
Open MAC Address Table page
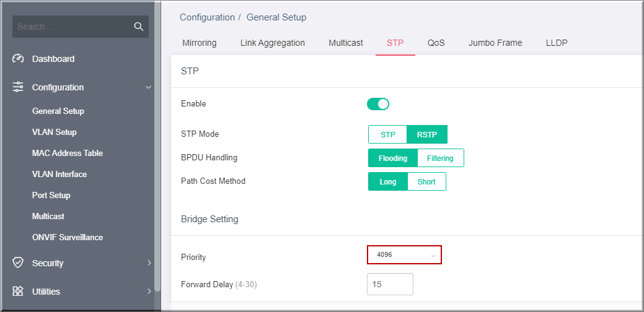[x=68, y=153]
